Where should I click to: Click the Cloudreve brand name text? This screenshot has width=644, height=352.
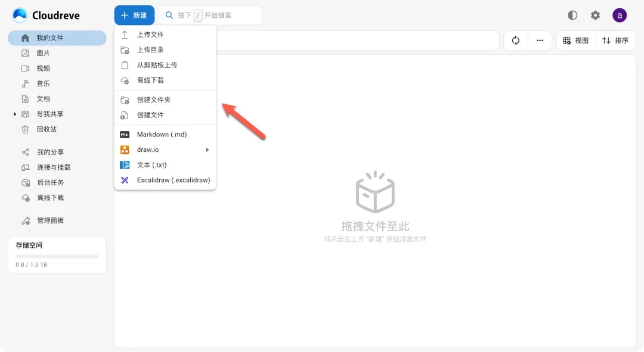56,15
